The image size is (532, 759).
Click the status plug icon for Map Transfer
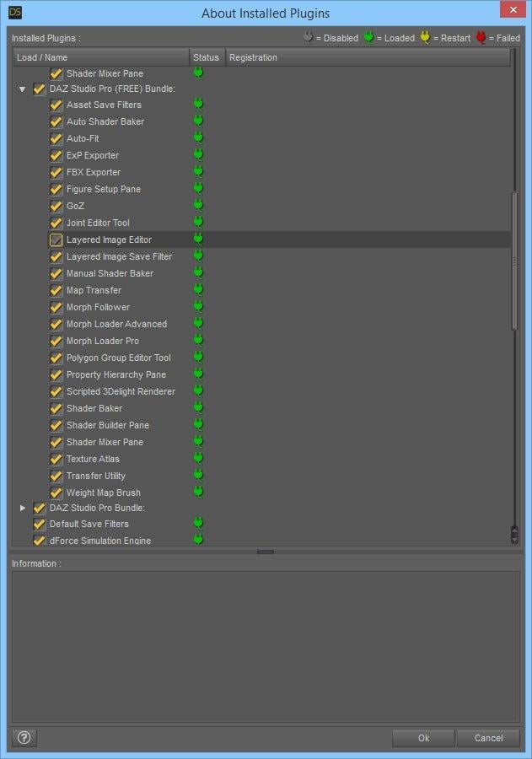click(198, 289)
